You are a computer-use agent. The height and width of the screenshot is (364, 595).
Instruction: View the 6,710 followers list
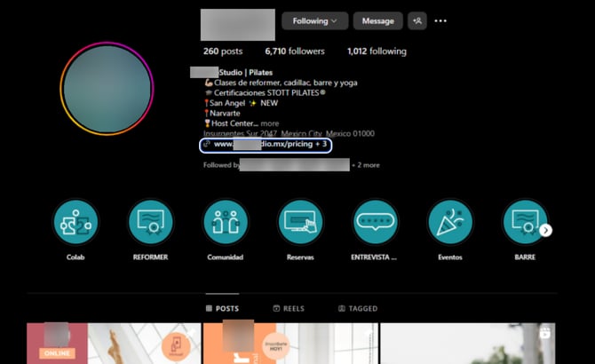(295, 51)
